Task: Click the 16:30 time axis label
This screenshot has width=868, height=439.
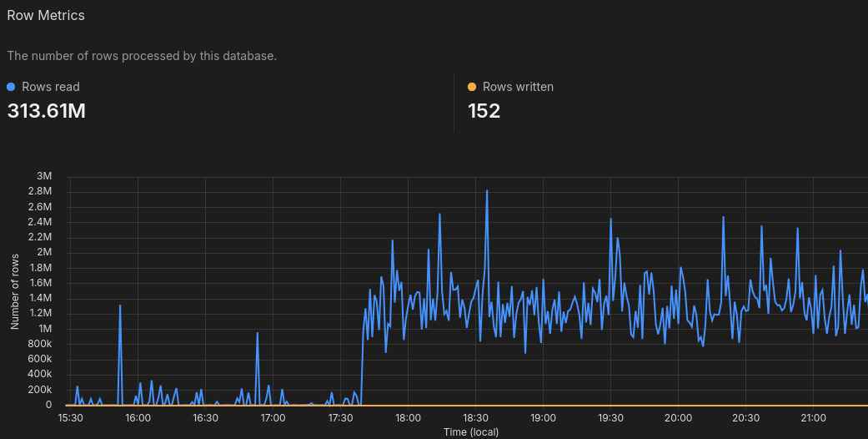Action: point(205,418)
